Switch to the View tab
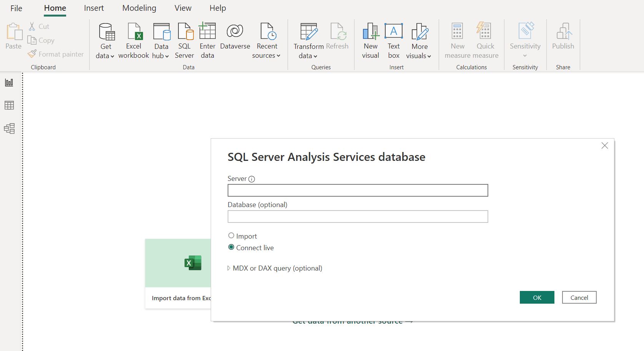The image size is (644, 351). 183,8
